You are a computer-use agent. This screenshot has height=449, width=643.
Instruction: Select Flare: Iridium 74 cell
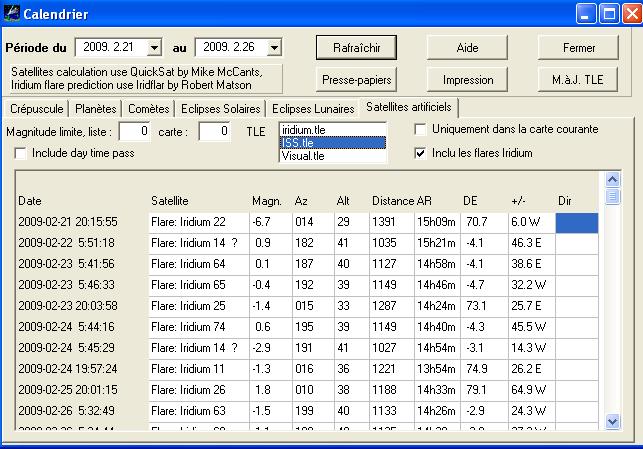199,327
